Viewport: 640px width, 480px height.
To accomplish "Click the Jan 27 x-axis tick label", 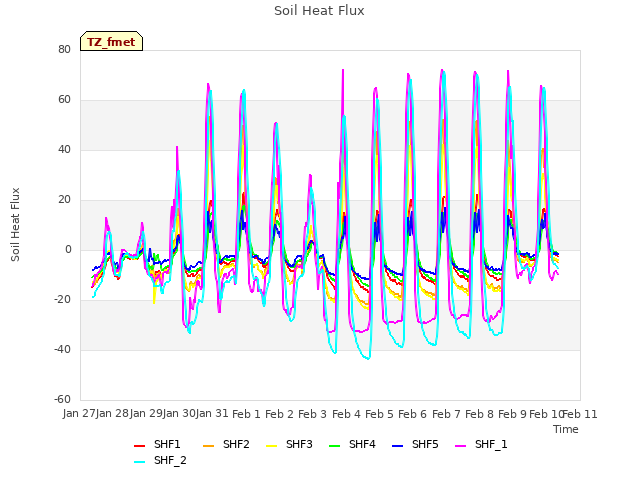I will click(79, 414).
